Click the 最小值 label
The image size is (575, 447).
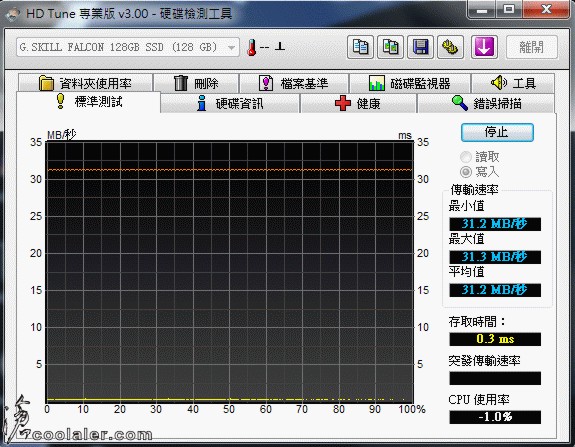[466, 206]
